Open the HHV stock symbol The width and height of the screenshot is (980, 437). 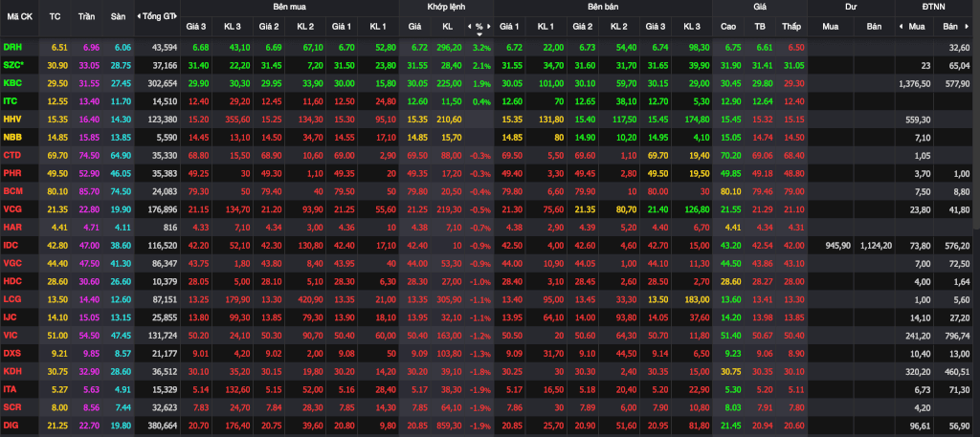click(x=11, y=120)
